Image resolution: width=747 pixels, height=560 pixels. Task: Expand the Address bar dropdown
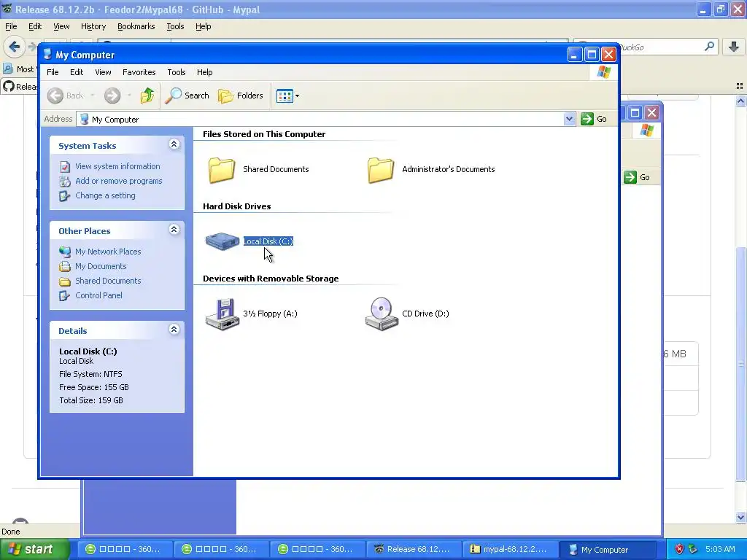(569, 119)
